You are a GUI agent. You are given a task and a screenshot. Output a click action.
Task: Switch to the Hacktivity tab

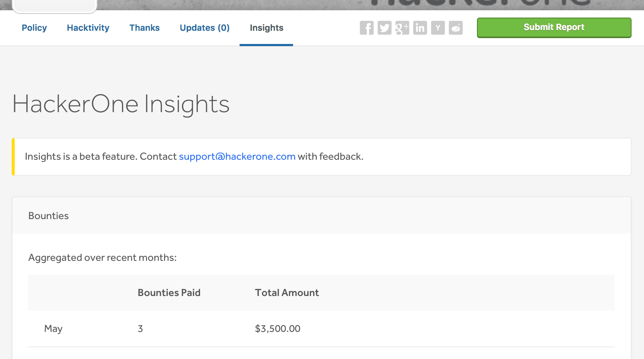tap(88, 28)
